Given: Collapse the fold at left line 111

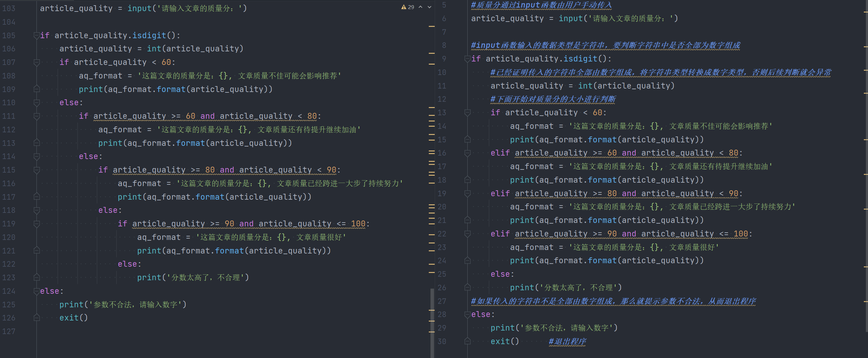Looking at the screenshot, I should (x=36, y=116).
